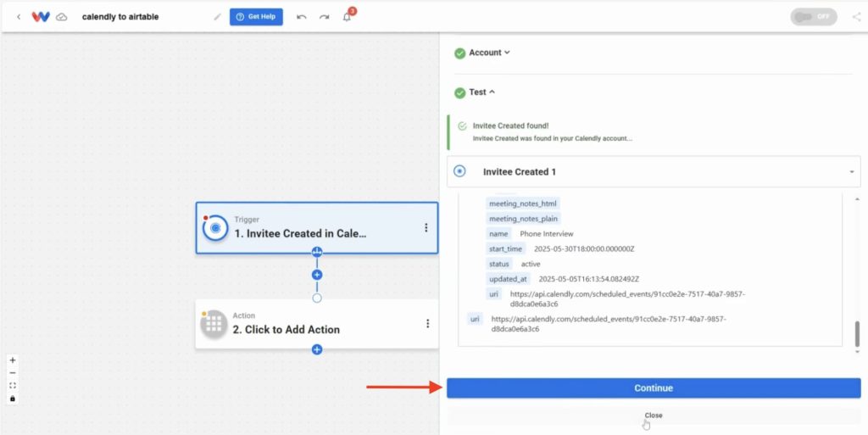Open the notifications bell
The width and height of the screenshot is (868, 435).
347,17
